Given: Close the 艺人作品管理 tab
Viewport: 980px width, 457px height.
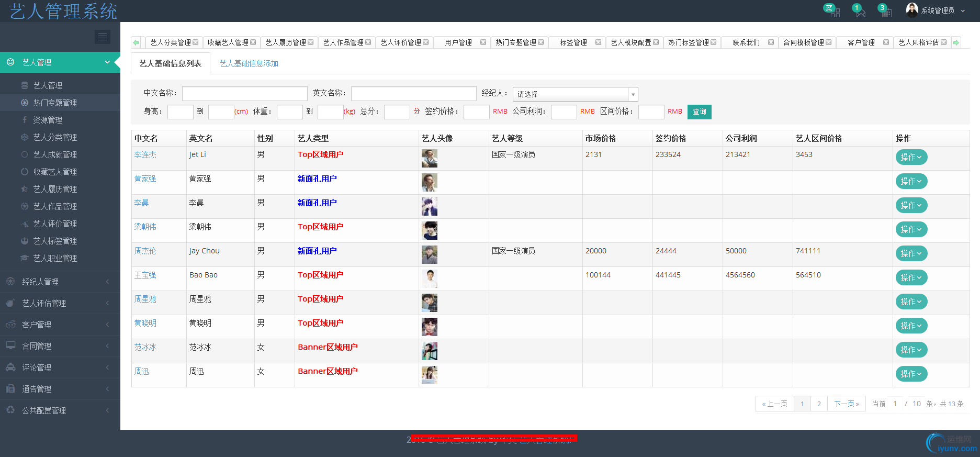Looking at the screenshot, I should (368, 42).
